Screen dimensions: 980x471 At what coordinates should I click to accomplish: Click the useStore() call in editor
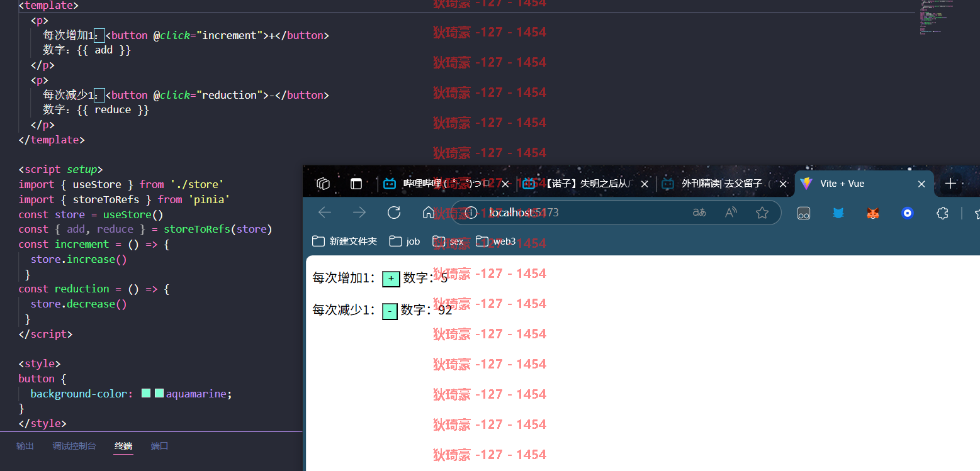point(133,214)
